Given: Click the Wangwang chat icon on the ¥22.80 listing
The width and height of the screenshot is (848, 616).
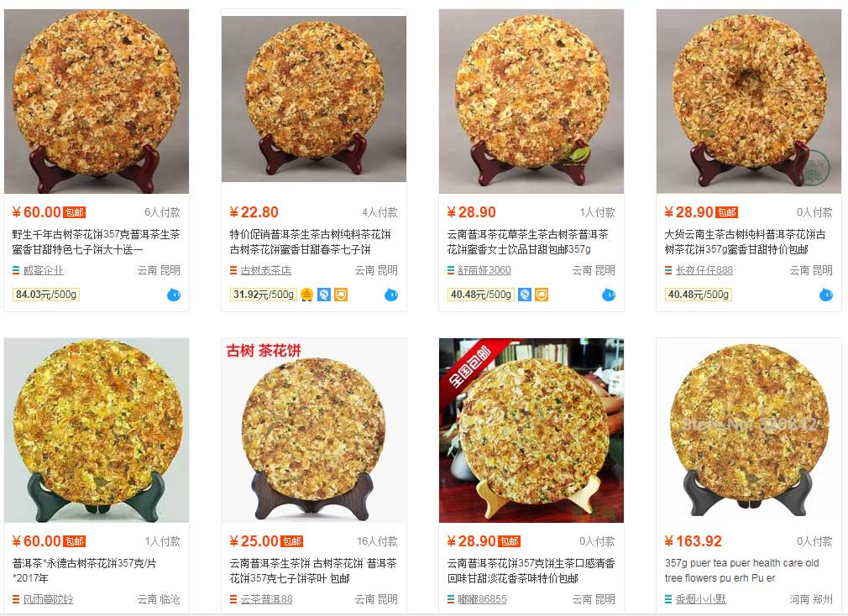Looking at the screenshot, I should tap(391, 295).
